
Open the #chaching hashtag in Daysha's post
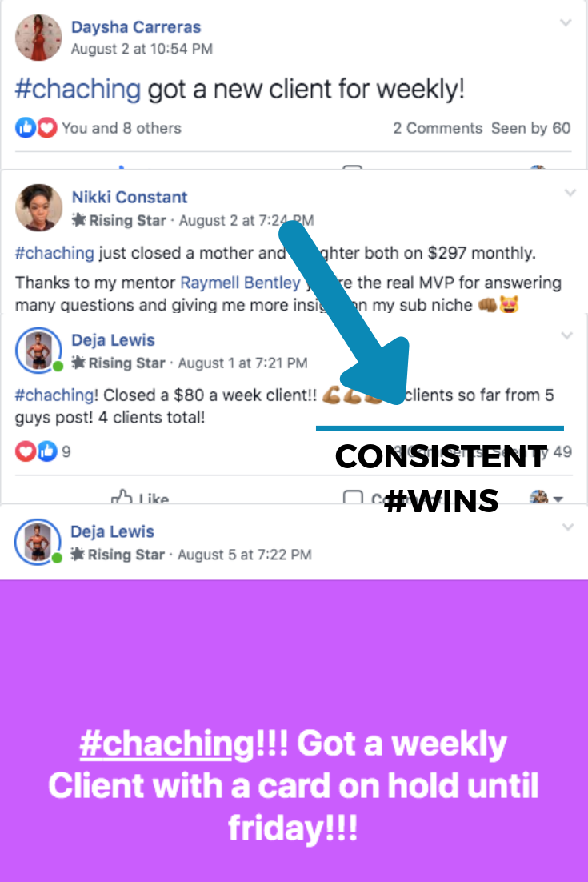click(x=78, y=89)
